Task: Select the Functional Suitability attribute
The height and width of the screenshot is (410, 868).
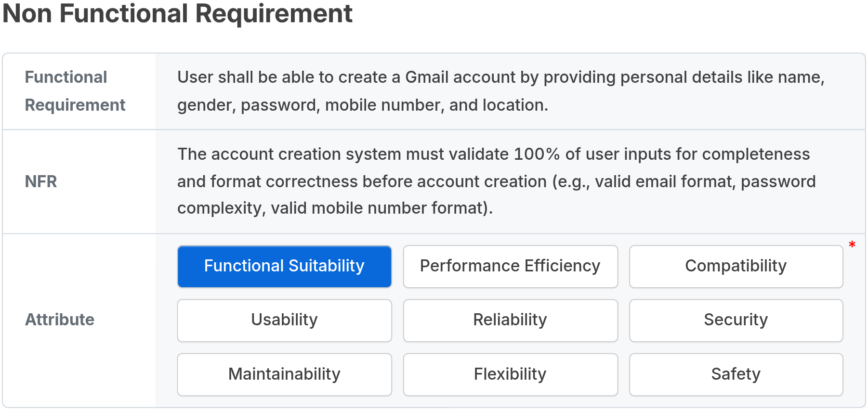Action: [284, 267]
